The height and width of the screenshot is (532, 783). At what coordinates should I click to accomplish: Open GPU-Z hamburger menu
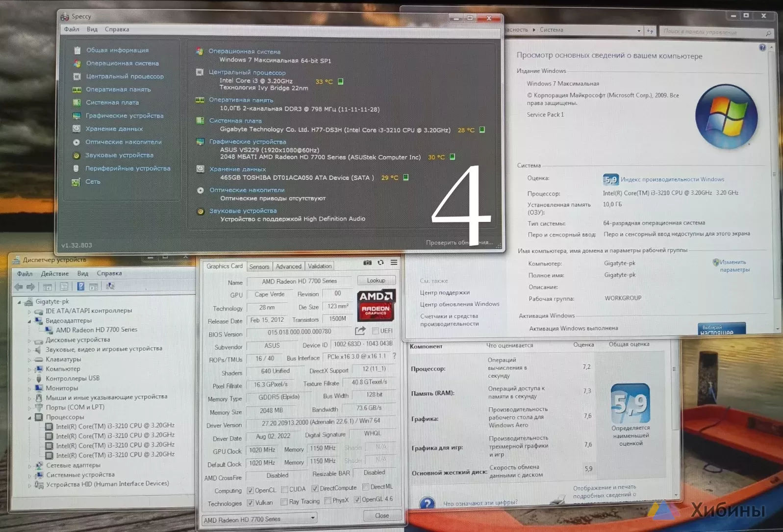pos(394,263)
